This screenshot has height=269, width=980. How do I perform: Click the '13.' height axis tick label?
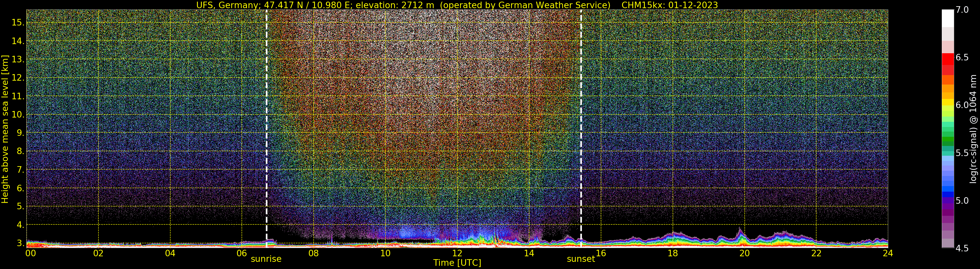[x=18, y=59]
